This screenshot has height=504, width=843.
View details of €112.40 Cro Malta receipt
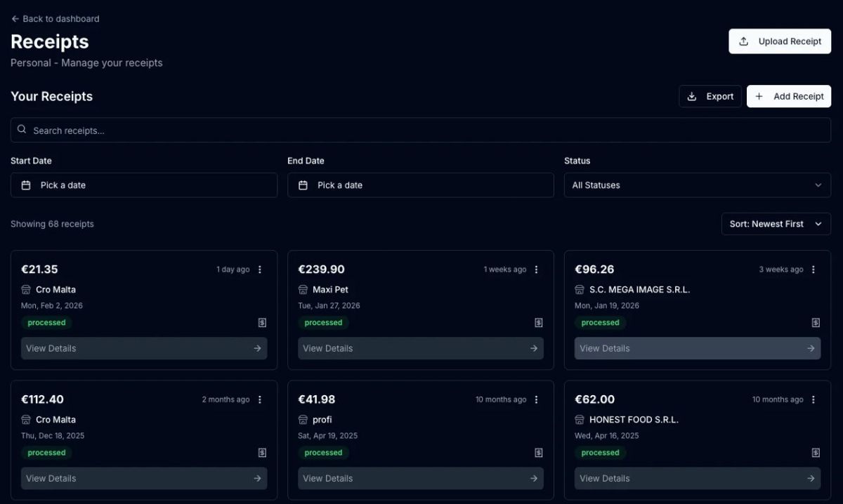[x=143, y=478]
